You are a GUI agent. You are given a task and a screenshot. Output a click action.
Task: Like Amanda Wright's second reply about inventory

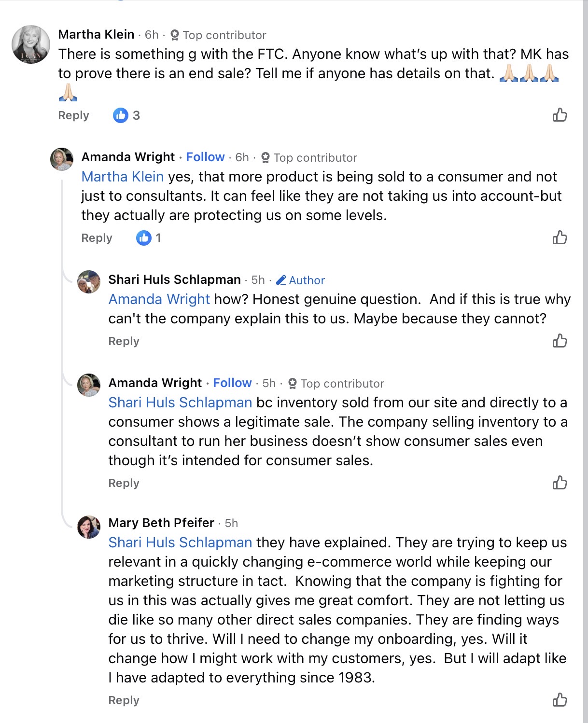pyautogui.click(x=560, y=483)
